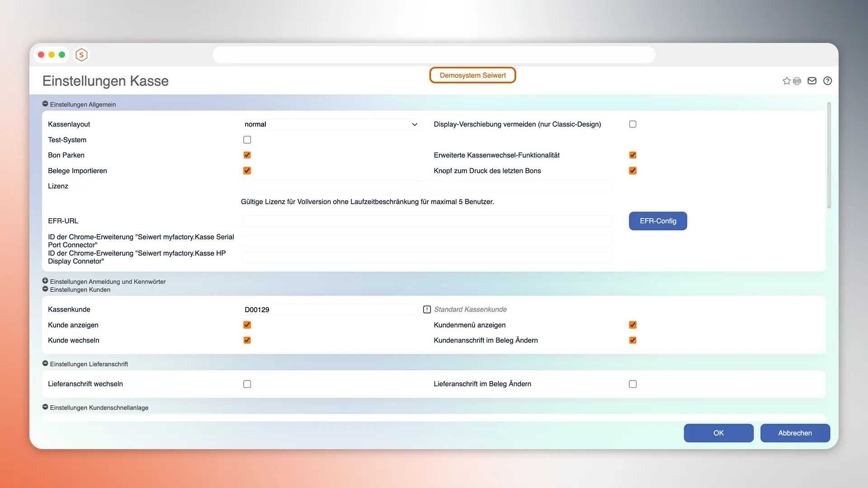The height and width of the screenshot is (488, 868).
Task: Open the EFR-Config dialog
Action: (658, 221)
